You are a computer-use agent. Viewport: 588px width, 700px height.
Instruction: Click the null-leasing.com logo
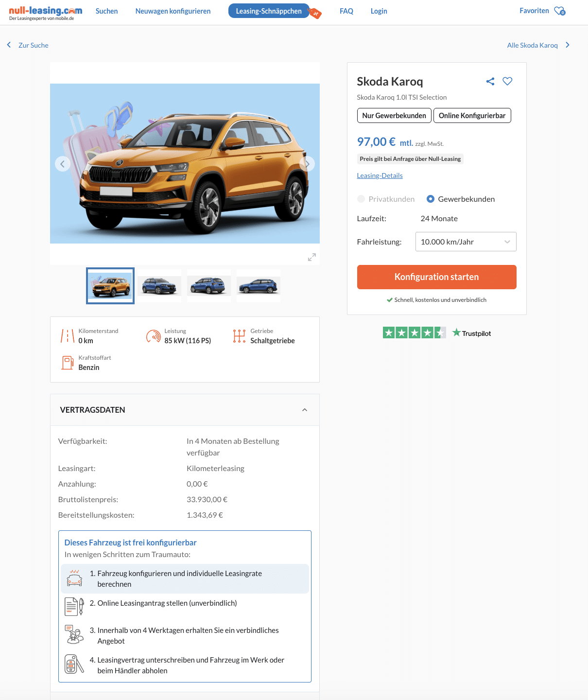pyautogui.click(x=46, y=13)
